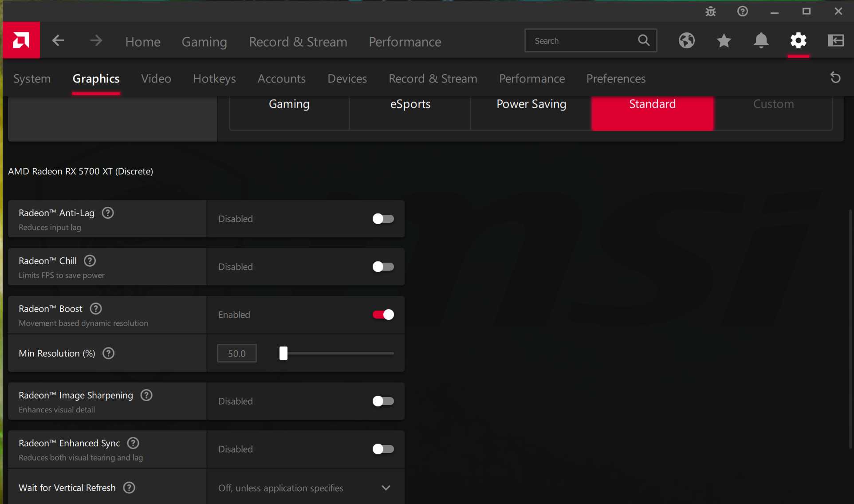The image size is (854, 504).
Task: Select the Power Saving profile
Action: coord(531,104)
